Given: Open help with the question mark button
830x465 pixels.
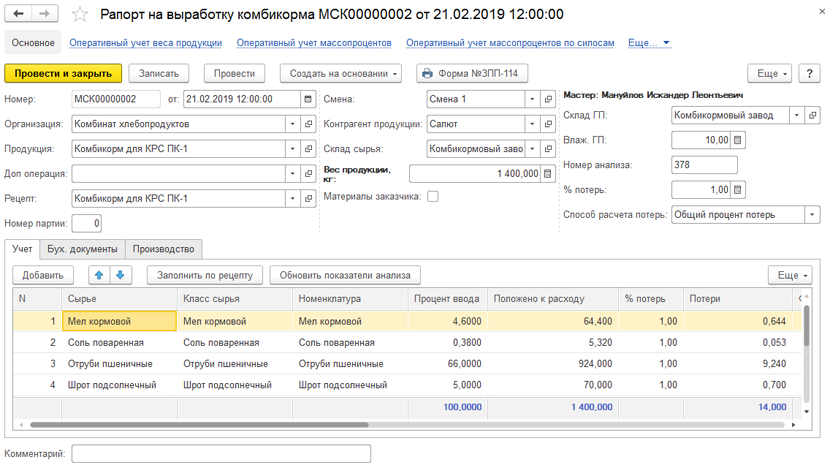Looking at the screenshot, I should click(x=809, y=74).
